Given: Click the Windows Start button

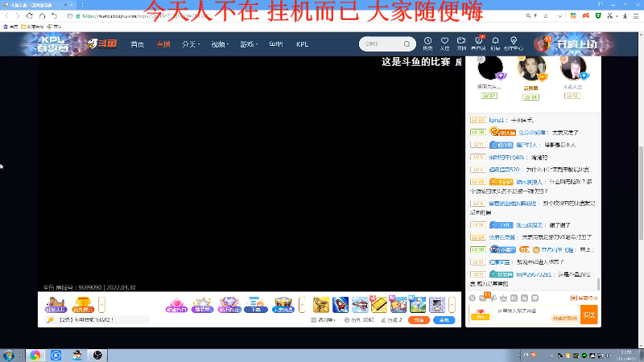Looking at the screenshot, I should (x=9, y=355).
